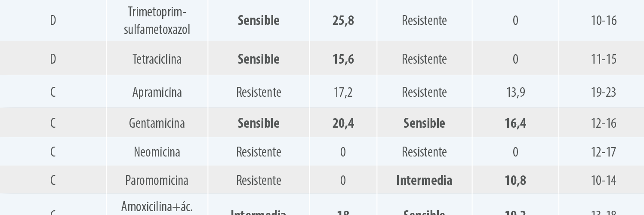Click the Tetraciclina antibiotic name
644x215 pixels.
[157, 58]
